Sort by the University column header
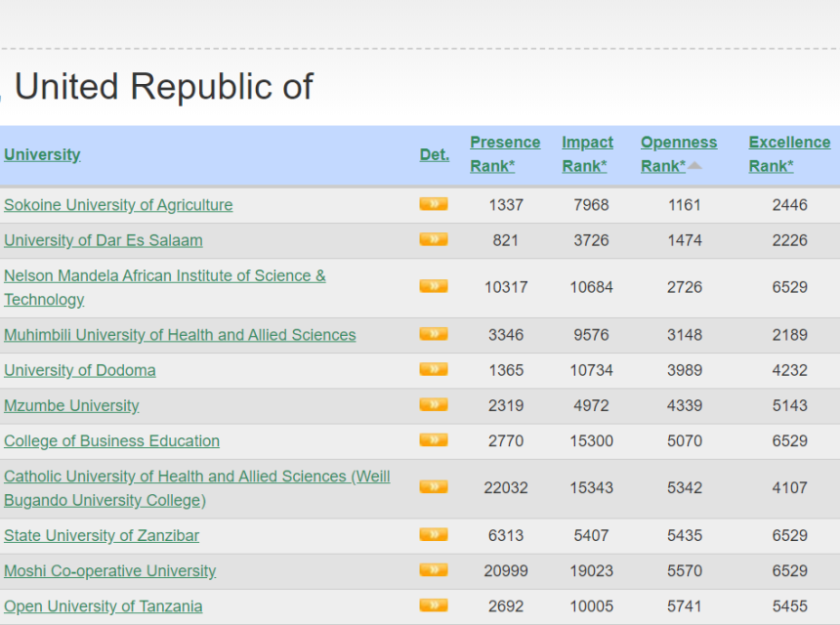The image size is (840, 625). [x=42, y=154]
